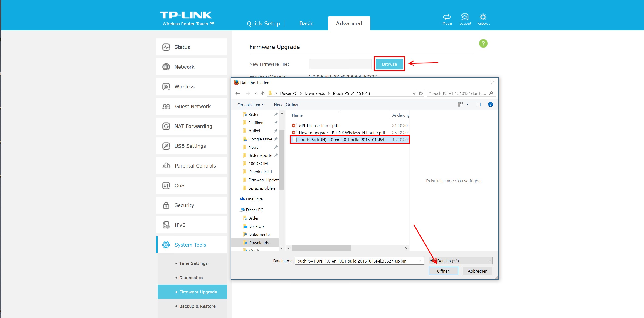Screen dimensions: 644x318
Task: Open Network settings in sidebar
Action: coord(192,67)
